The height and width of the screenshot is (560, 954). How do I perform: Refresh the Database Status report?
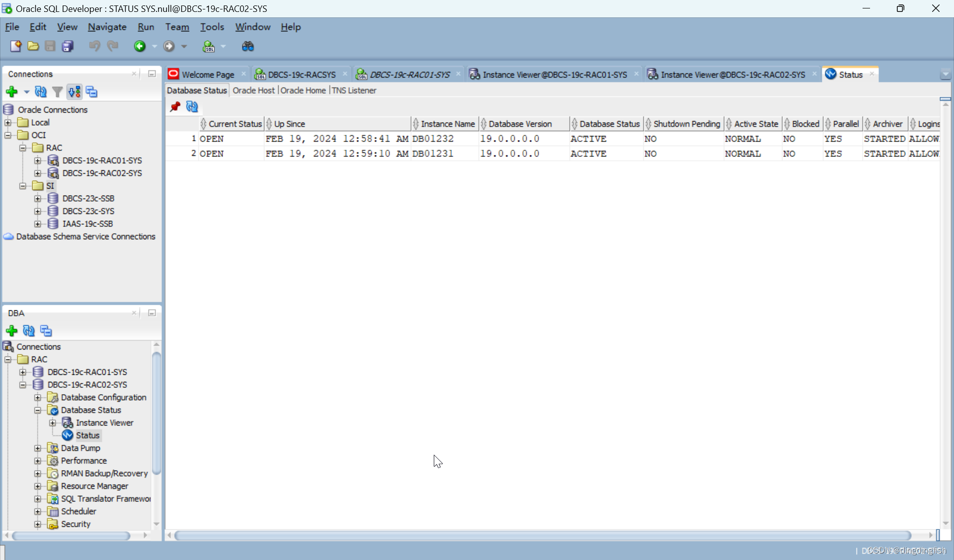[192, 107]
